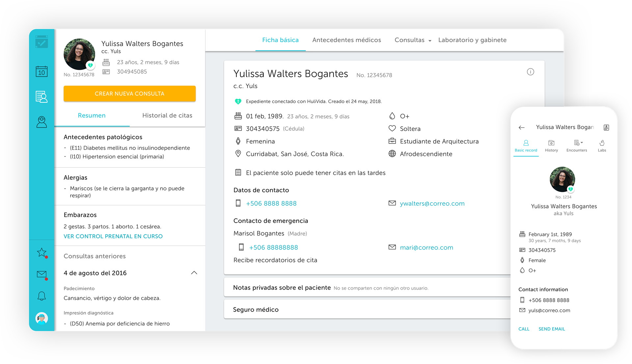Click the briefcase icon next to Estudiante de Arquitectura

click(392, 141)
